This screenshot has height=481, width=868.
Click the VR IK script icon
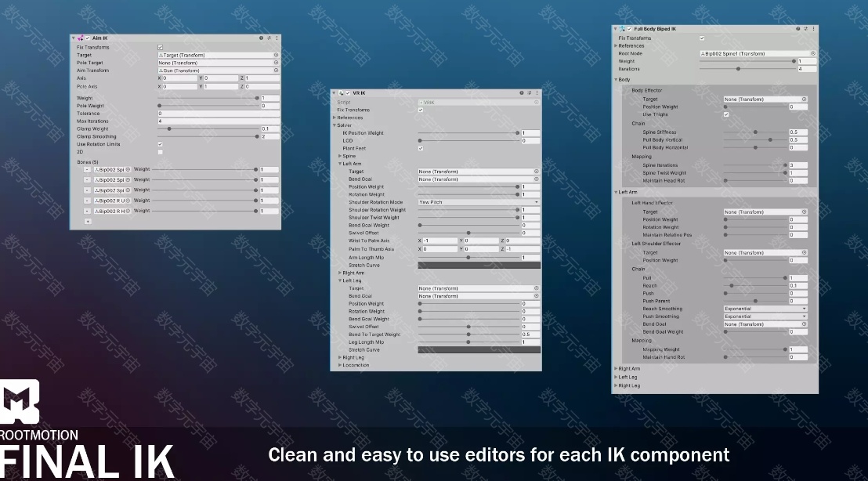[x=341, y=93]
